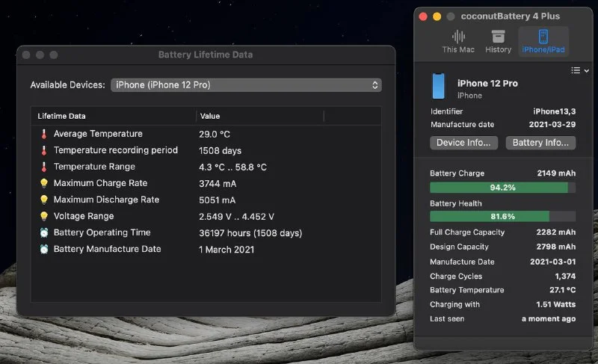The image size is (598, 364).
Task: Open the Battery Info button
Action: [x=540, y=142]
